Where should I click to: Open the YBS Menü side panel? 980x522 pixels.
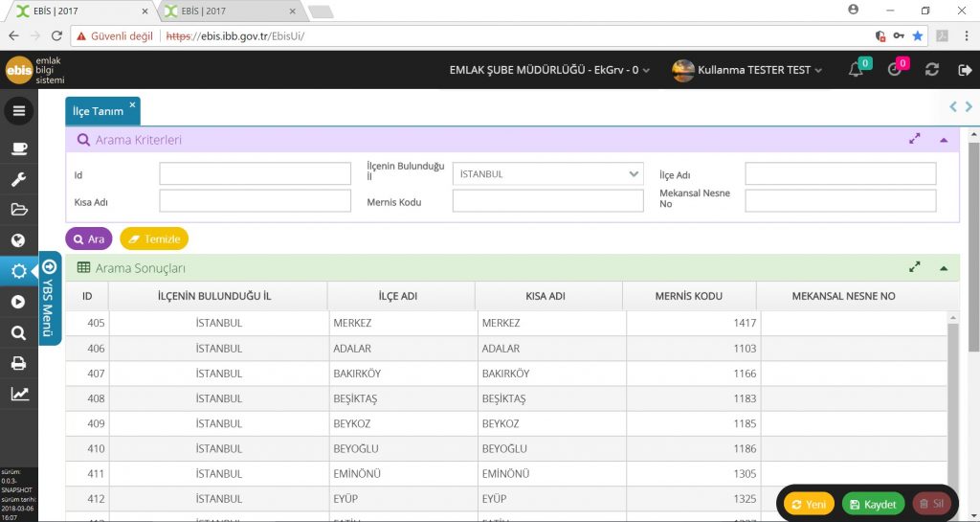pyautogui.click(x=50, y=298)
